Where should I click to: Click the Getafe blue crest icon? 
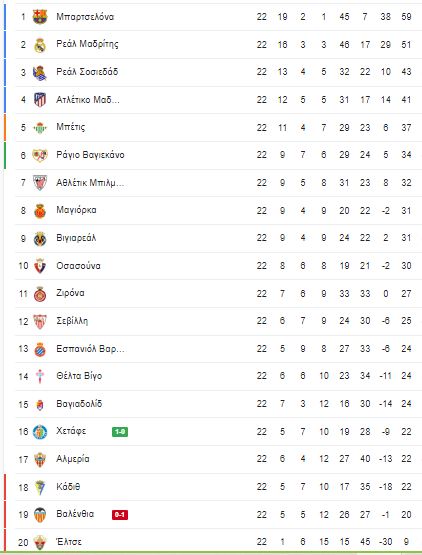coord(40,432)
